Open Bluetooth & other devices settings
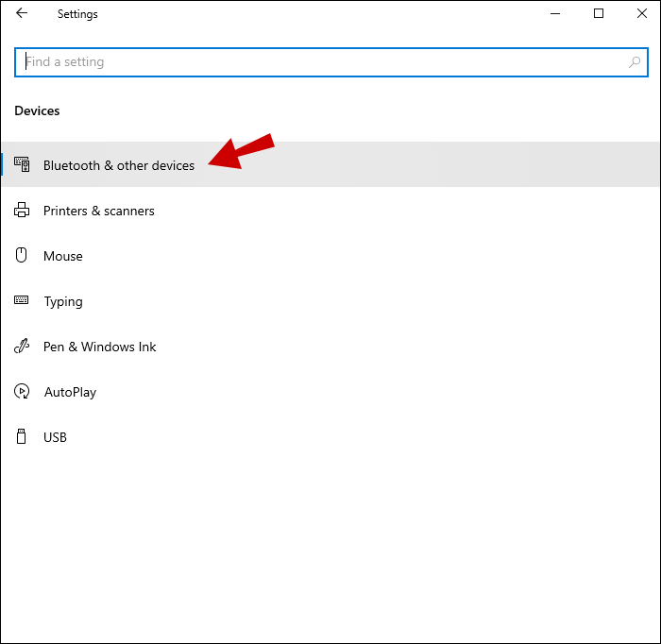 [x=330, y=164]
